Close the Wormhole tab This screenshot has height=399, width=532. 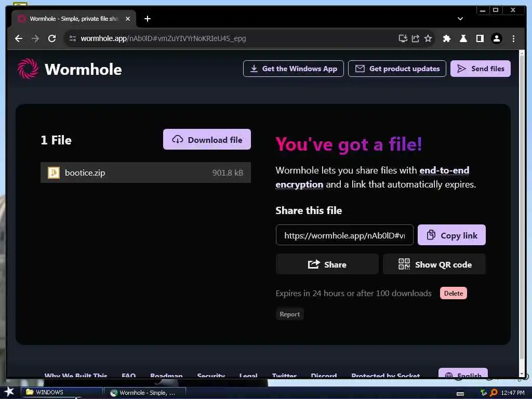(x=128, y=19)
